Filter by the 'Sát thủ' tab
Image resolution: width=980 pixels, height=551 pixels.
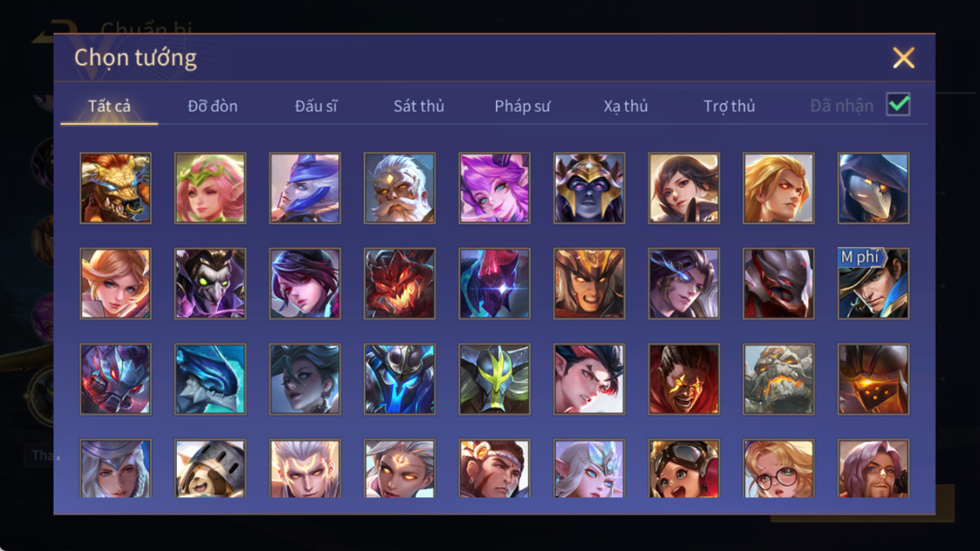coord(419,107)
